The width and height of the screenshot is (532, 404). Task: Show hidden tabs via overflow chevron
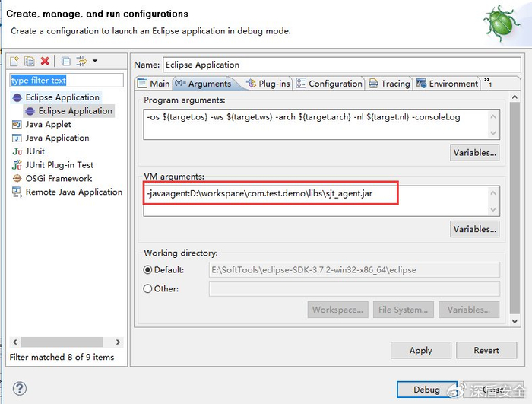(x=488, y=82)
